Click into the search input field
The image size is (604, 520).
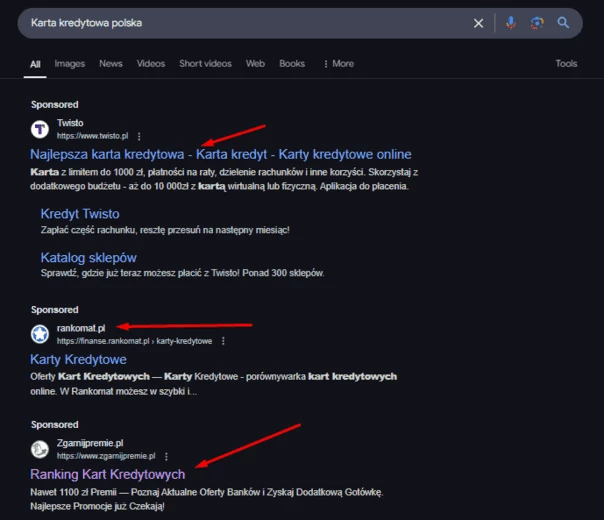240,23
